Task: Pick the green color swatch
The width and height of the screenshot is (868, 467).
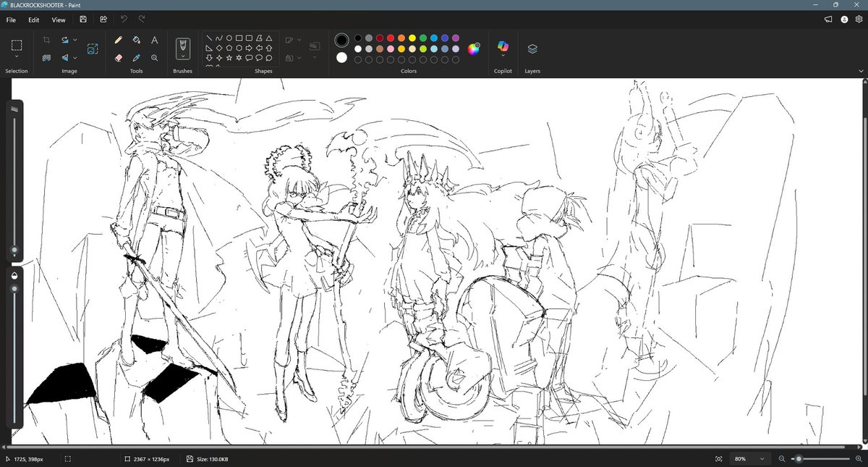Action: click(423, 38)
